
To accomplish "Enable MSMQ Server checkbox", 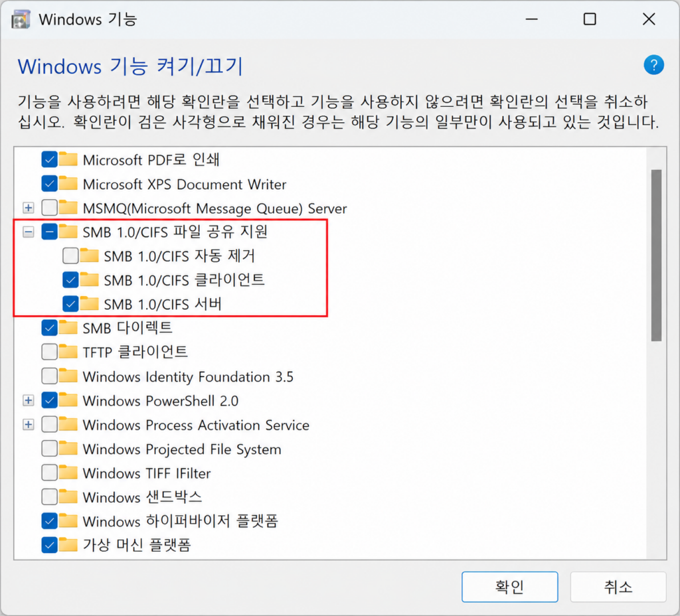I will 49,208.
